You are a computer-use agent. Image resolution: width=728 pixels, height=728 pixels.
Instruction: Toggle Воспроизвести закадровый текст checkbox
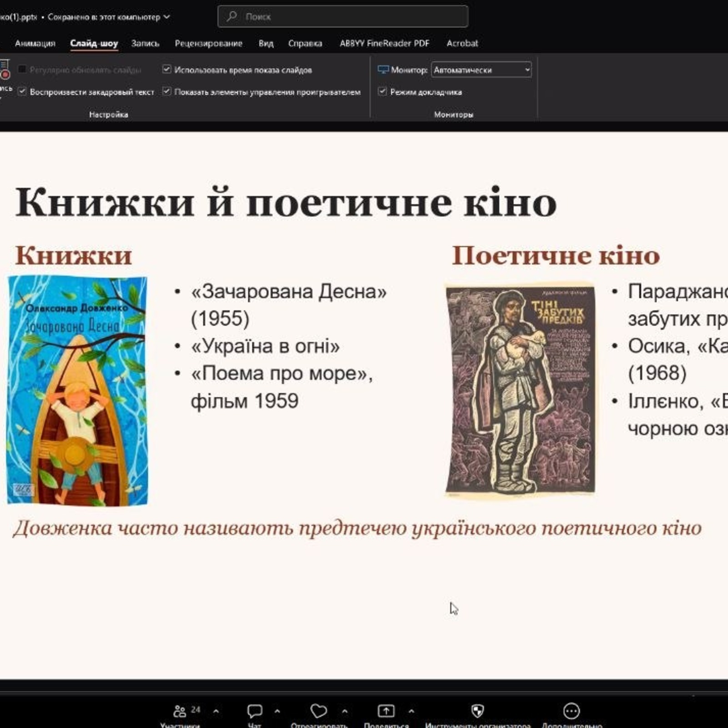pos(22,91)
